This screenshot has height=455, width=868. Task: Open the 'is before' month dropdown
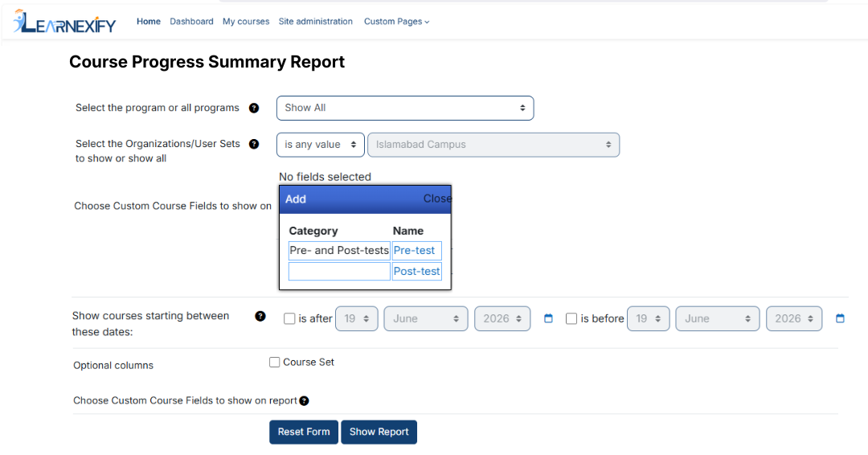(718, 319)
